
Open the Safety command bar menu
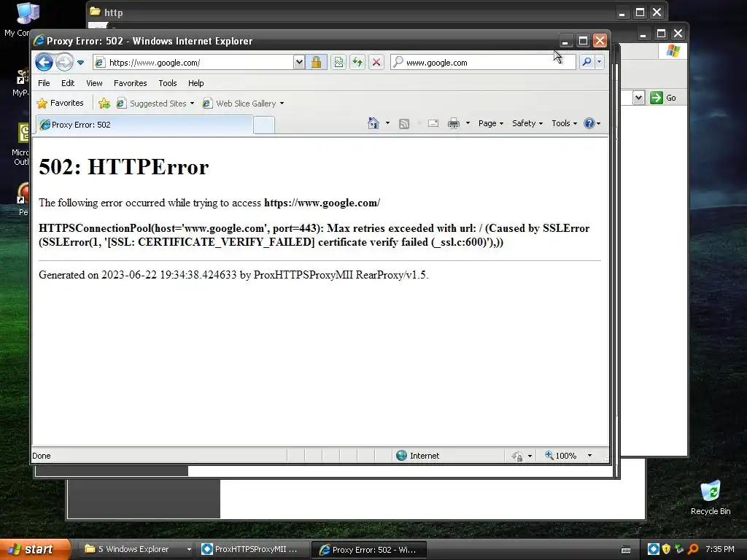527,123
